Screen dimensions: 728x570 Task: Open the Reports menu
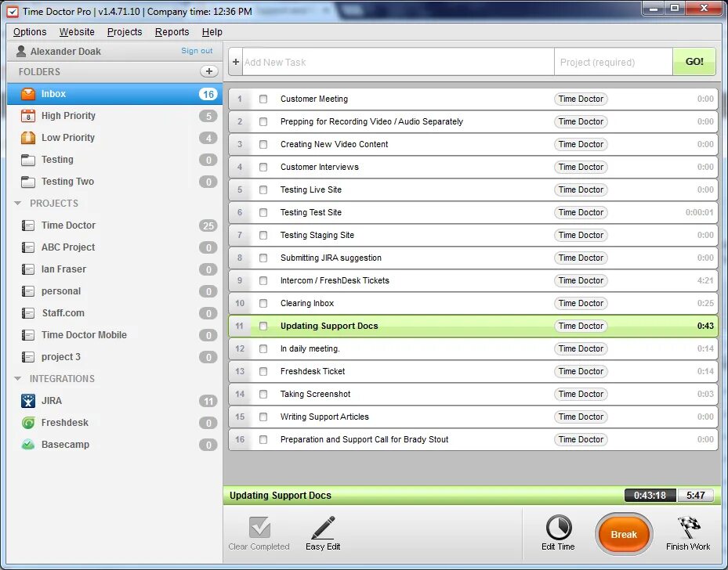[172, 32]
